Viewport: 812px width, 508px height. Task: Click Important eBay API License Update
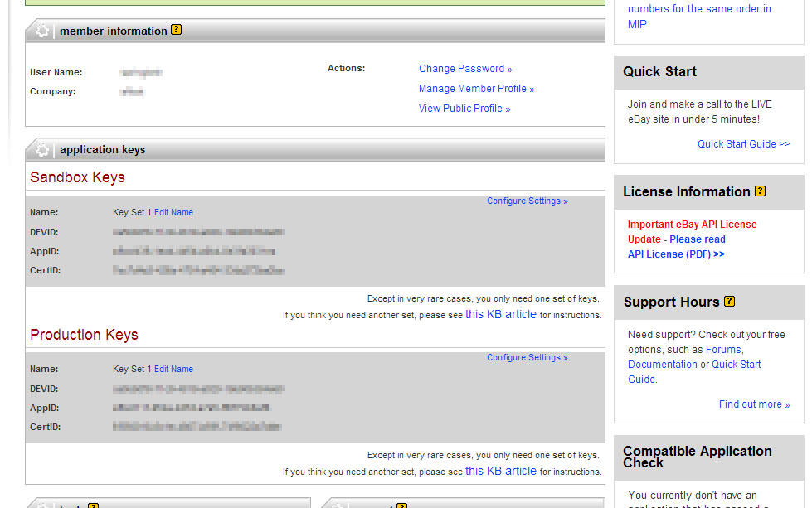692,232
